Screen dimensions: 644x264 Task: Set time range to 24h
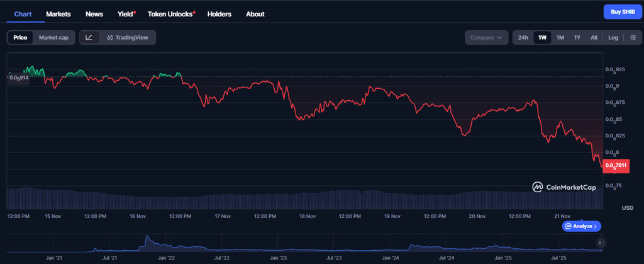[523, 38]
